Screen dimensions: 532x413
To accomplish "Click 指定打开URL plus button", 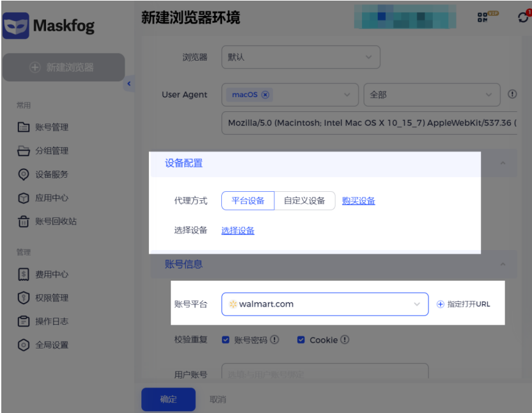I will 440,304.
